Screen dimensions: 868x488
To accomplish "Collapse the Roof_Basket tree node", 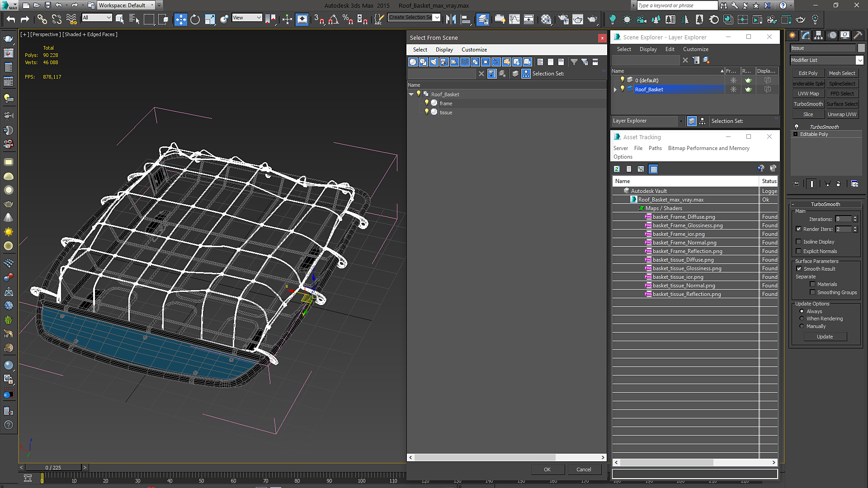I will pyautogui.click(x=411, y=94).
